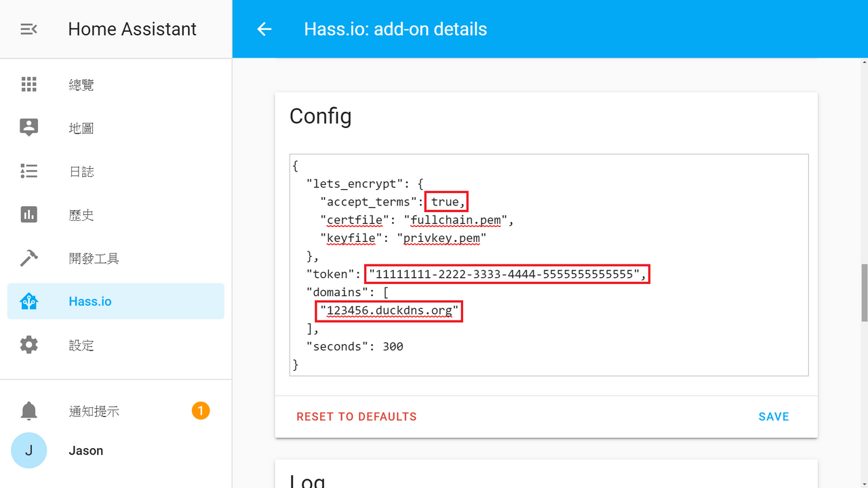Open 日誌 in the sidebar

coord(116,171)
